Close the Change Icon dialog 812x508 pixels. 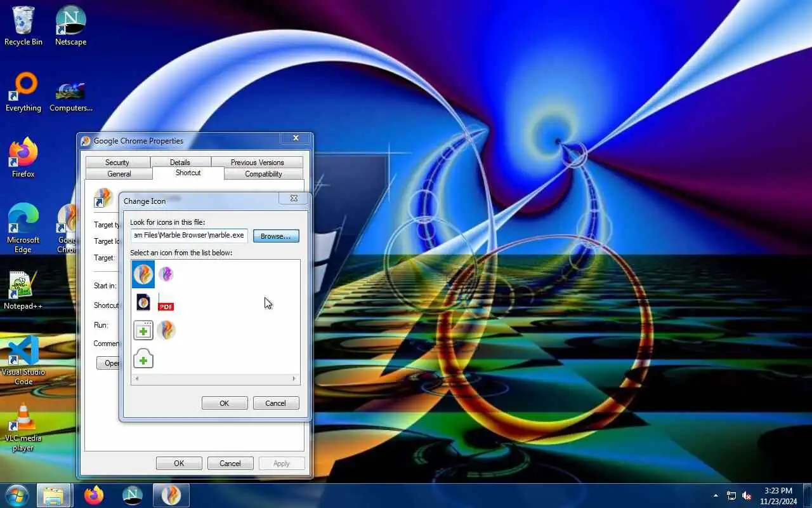(x=294, y=199)
